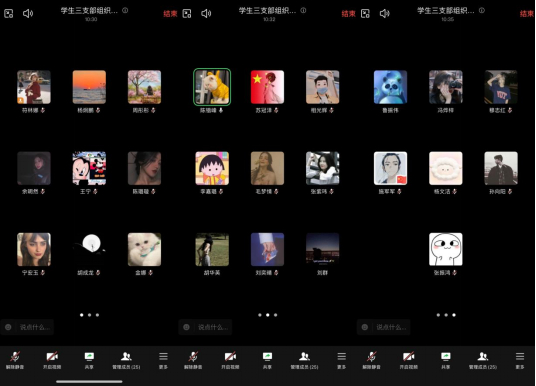The height and width of the screenshot is (386, 536).
Task: Toggle the speaker icon on the left meeting screen
Action: click(28, 14)
